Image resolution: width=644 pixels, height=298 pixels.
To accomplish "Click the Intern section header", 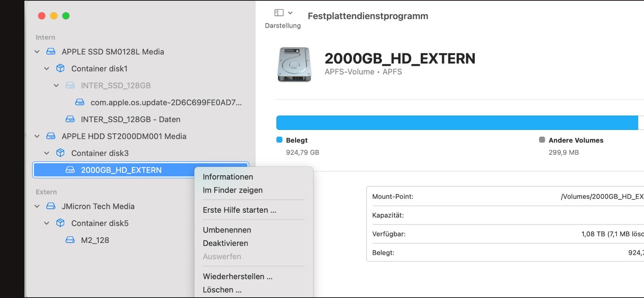I will coord(45,37).
